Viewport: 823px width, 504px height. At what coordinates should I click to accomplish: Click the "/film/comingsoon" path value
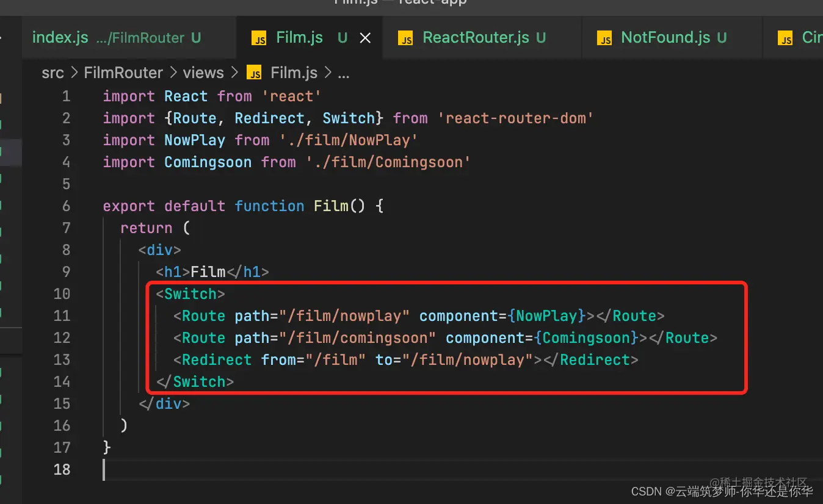[358, 338]
